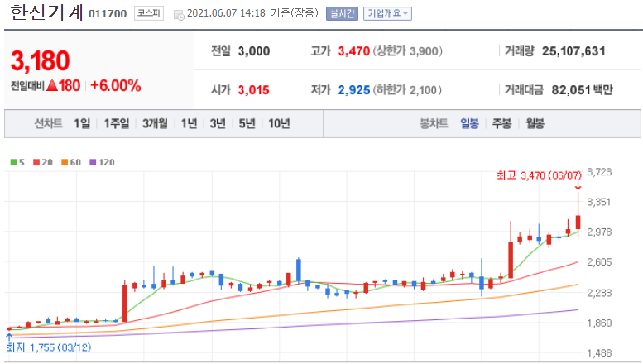Click the 1,488 y-axis price label
643x364 pixels.
[599, 353]
